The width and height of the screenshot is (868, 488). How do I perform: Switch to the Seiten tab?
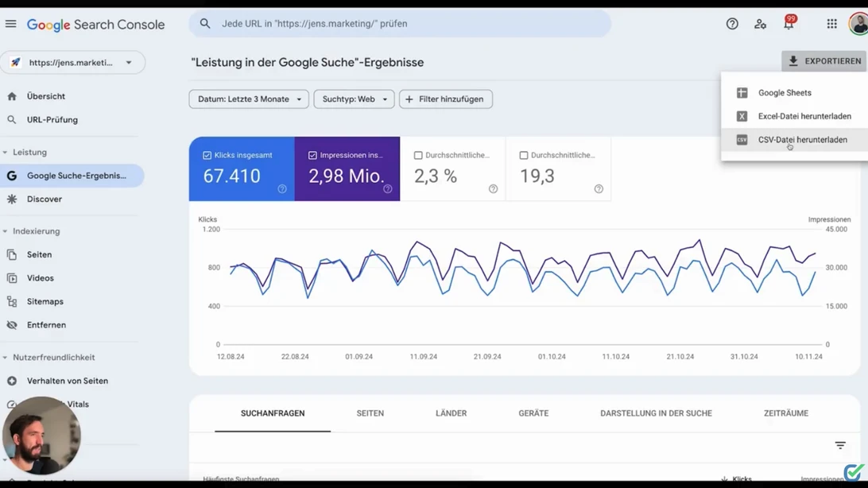pyautogui.click(x=370, y=413)
